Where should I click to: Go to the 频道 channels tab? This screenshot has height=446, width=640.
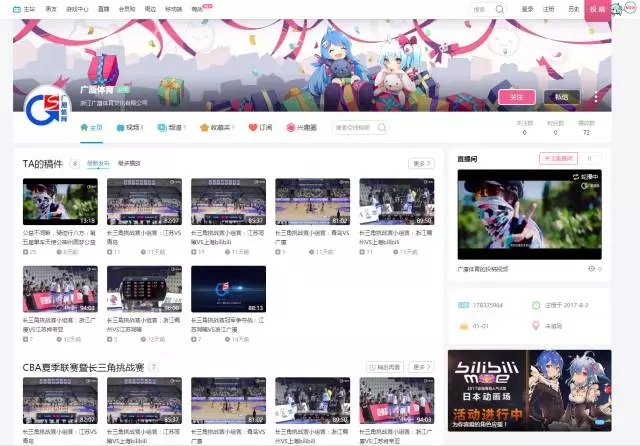click(x=164, y=128)
